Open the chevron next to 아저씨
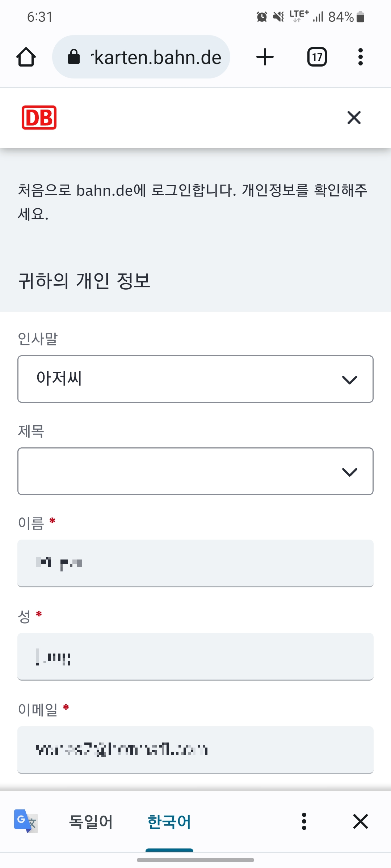Image resolution: width=391 pixels, height=868 pixels. pos(349,379)
